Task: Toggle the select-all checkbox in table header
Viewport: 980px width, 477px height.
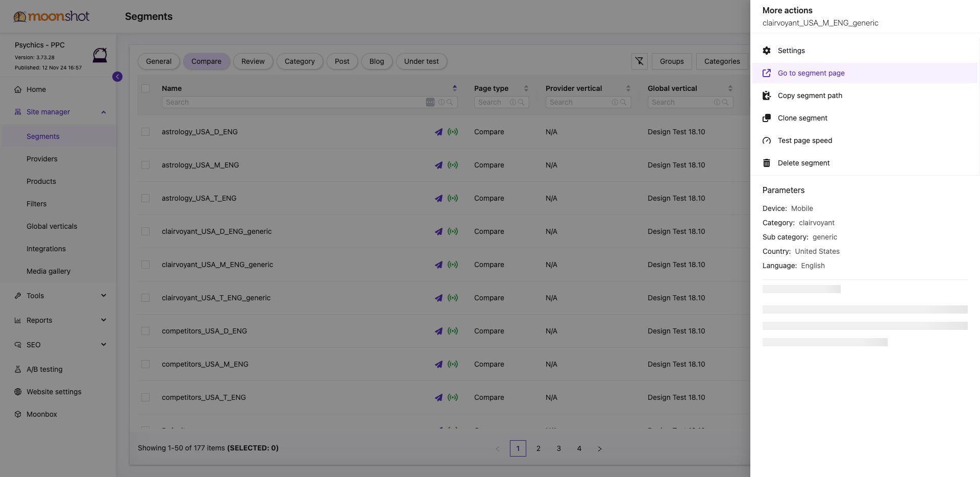Action: click(x=145, y=88)
